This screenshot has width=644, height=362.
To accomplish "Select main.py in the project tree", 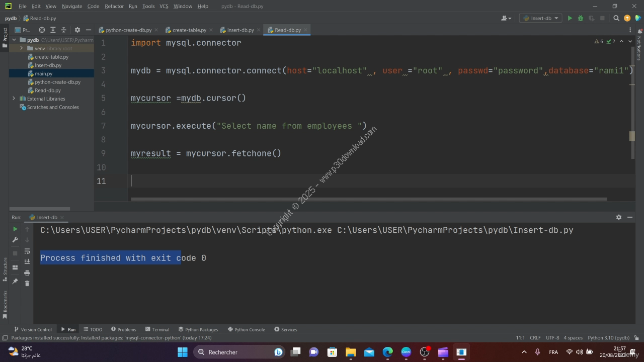I will (x=43, y=73).
